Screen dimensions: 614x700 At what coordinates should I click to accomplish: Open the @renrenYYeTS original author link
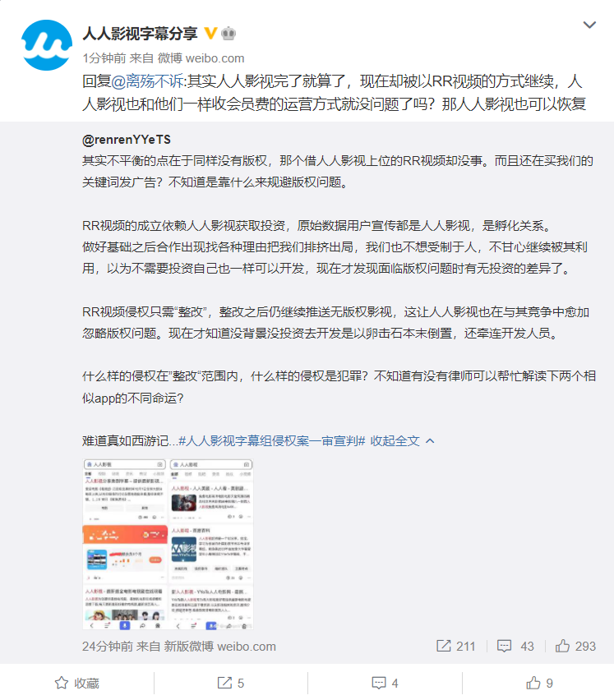pyautogui.click(x=127, y=140)
